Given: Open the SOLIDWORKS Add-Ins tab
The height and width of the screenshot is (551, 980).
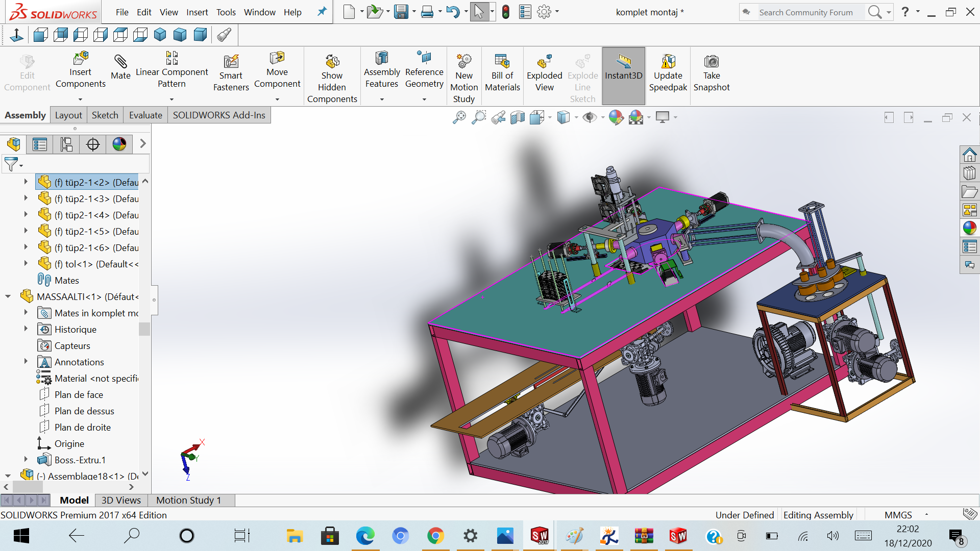Looking at the screenshot, I should tap(219, 115).
